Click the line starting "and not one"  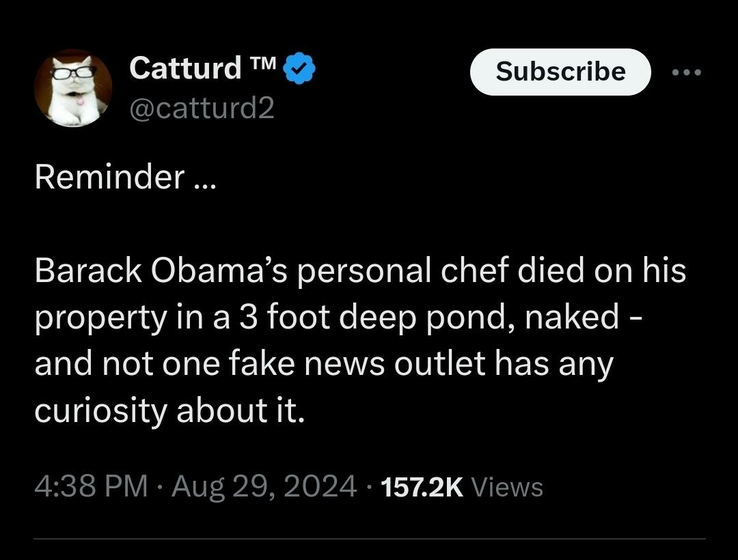point(323,364)
